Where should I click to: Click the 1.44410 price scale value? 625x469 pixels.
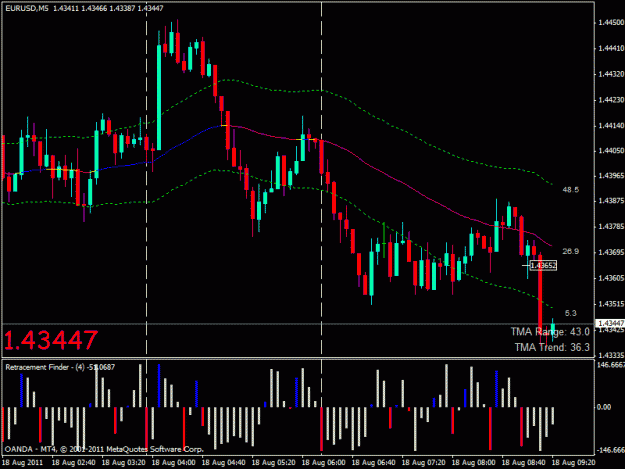611,48
